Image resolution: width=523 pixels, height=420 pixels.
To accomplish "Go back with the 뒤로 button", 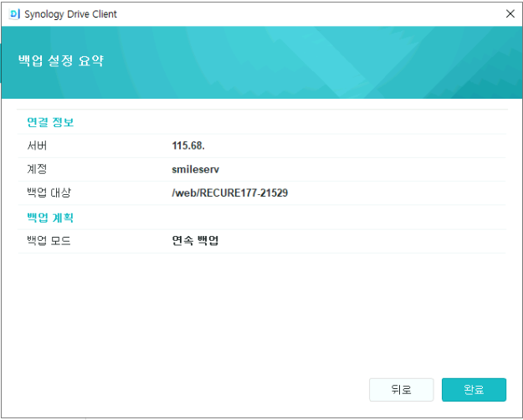I will point(402,389).
